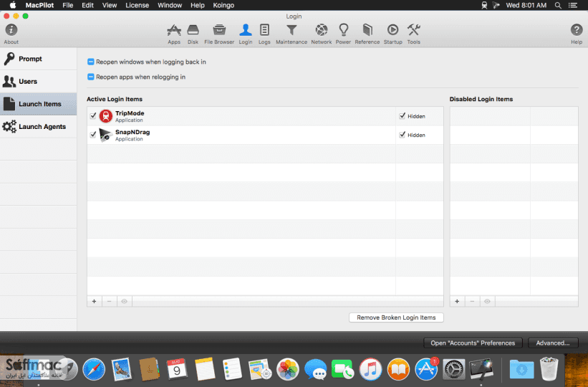Open the Startup section
588x387 pixels.
(x=392, y=34)
